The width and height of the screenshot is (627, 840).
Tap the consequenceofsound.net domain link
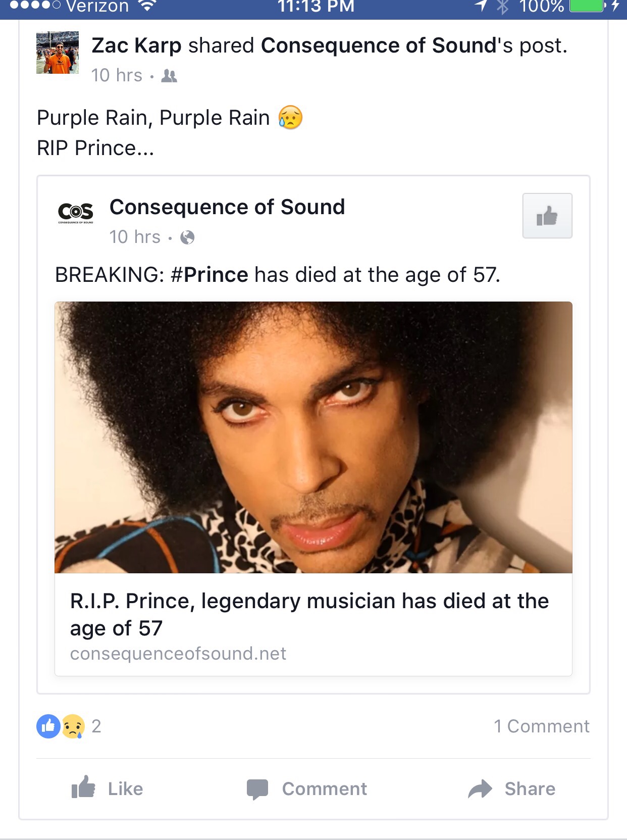[178, 654]
